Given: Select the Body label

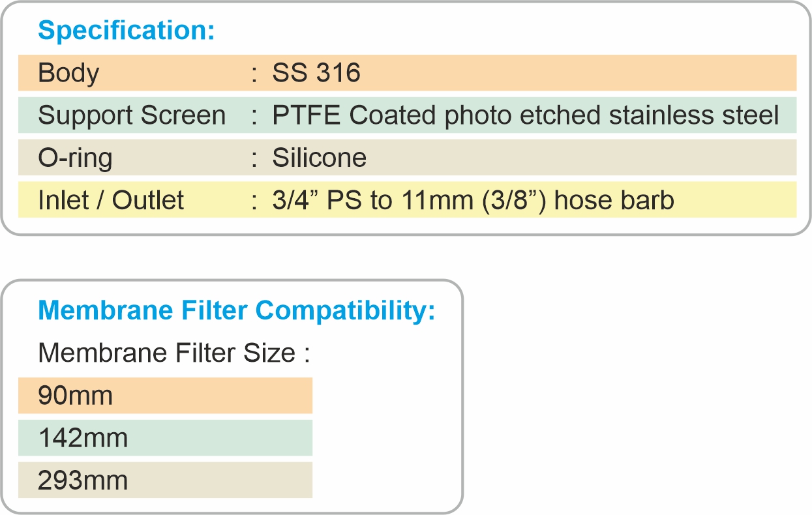Looking at the screenshot, I should pyautogui.click(x=68, y=72).
